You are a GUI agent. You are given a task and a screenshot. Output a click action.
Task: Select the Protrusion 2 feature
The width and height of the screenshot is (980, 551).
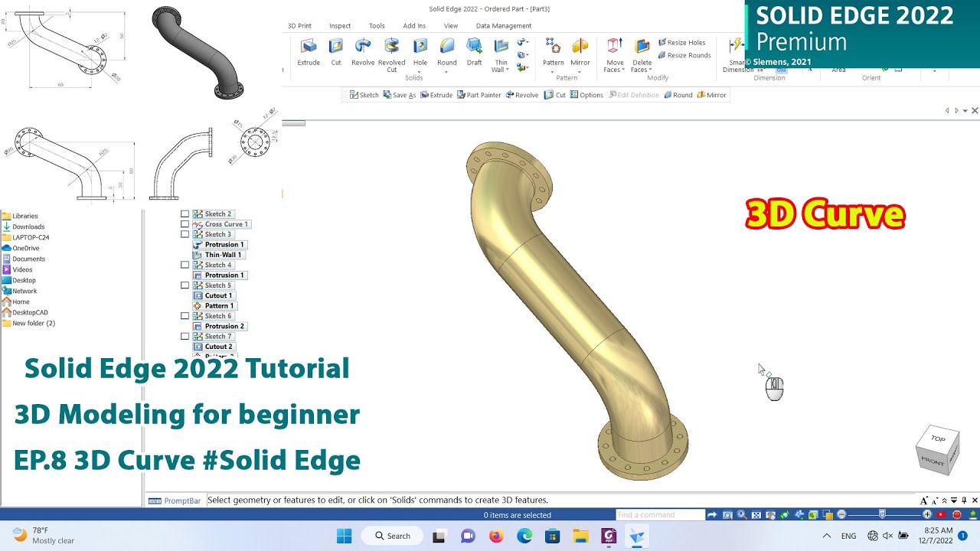coord(218,326)
